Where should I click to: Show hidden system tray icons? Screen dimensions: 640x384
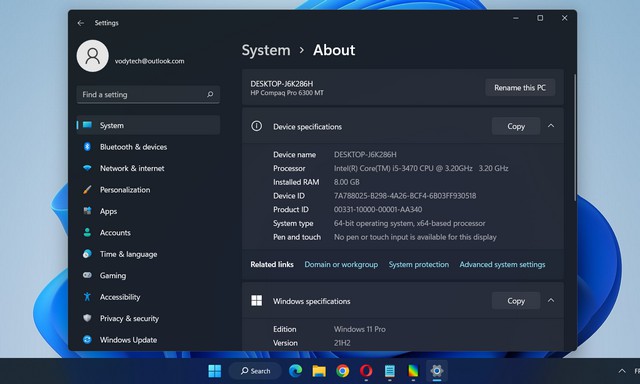point(622,371)
